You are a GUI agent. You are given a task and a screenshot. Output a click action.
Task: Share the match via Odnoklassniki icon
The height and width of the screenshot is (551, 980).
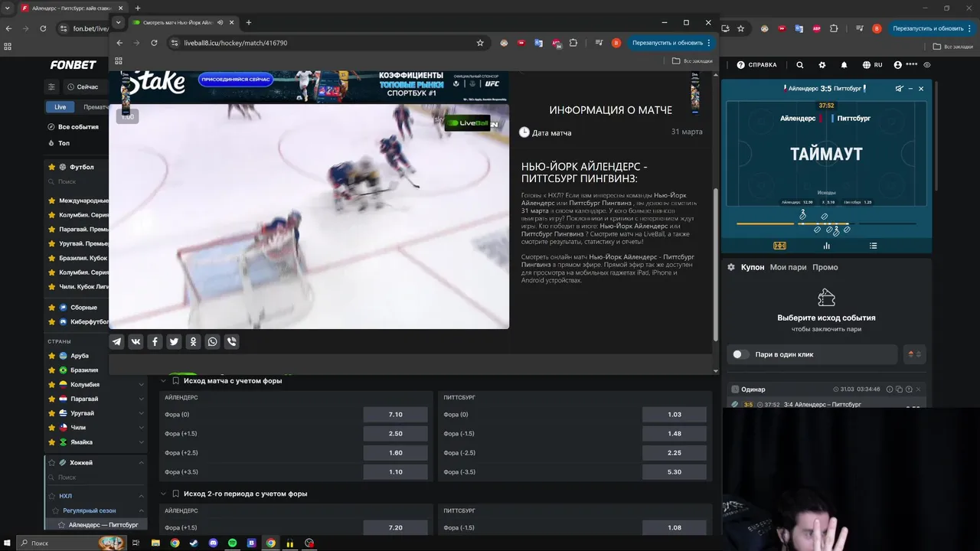click(x=193, y=342)
